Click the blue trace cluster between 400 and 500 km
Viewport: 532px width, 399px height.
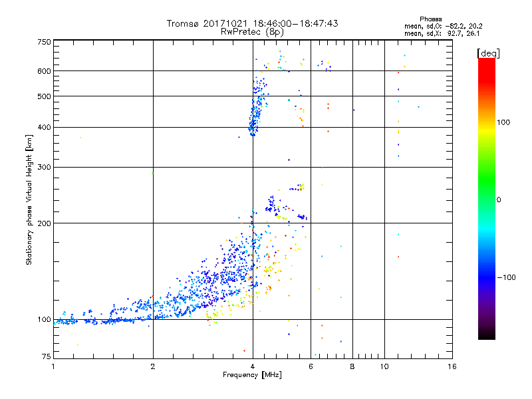[x=256, y=115]
